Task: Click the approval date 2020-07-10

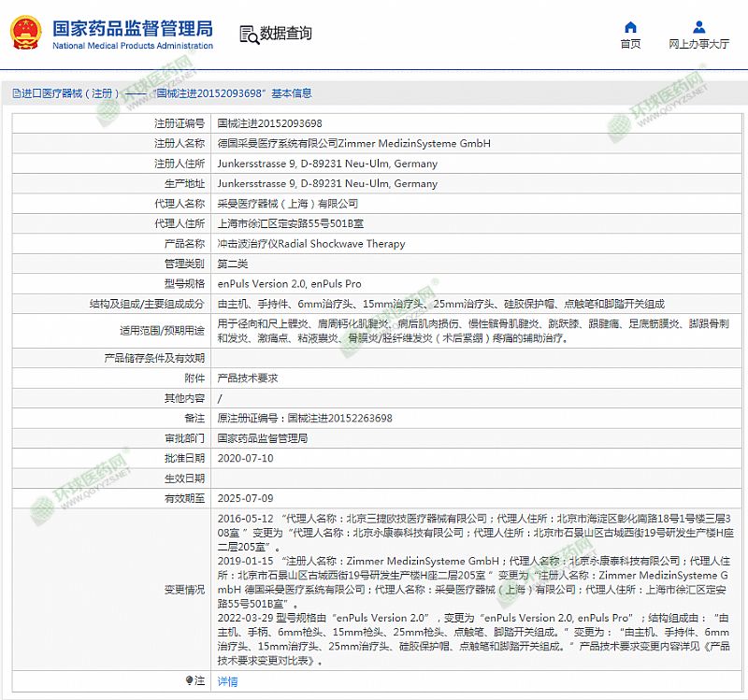Action: point(245,458)
